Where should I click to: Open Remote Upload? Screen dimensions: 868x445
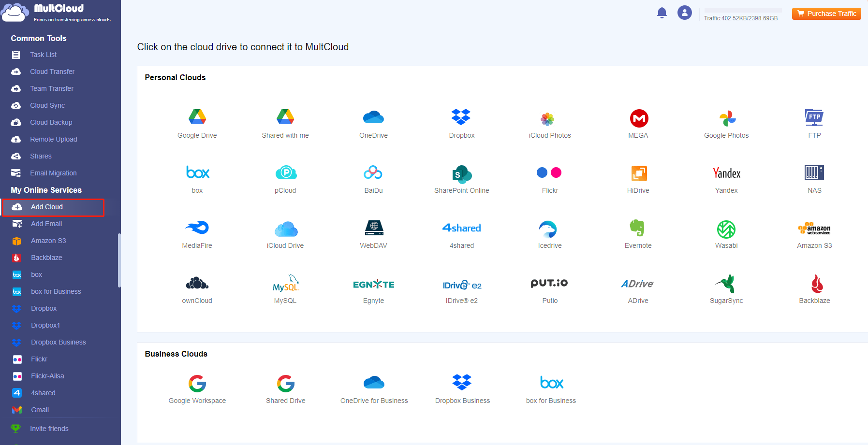[x=54, y=139]
